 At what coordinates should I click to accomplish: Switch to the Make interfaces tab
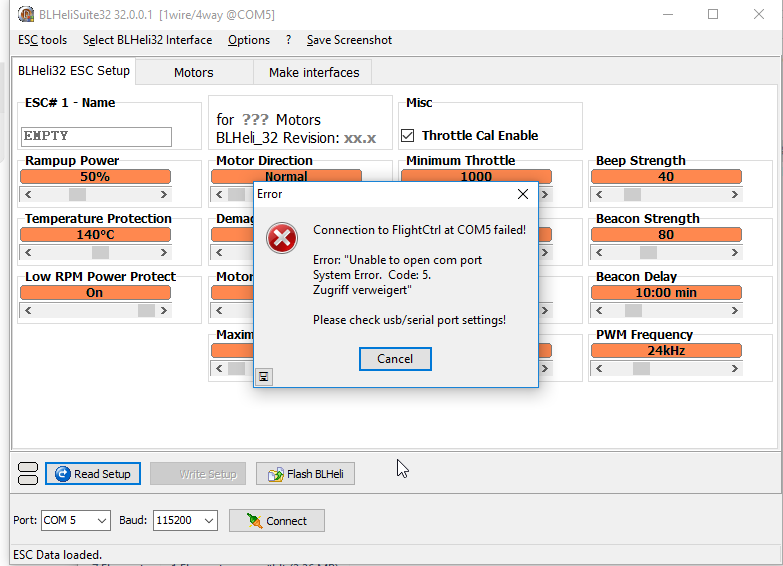314,72
